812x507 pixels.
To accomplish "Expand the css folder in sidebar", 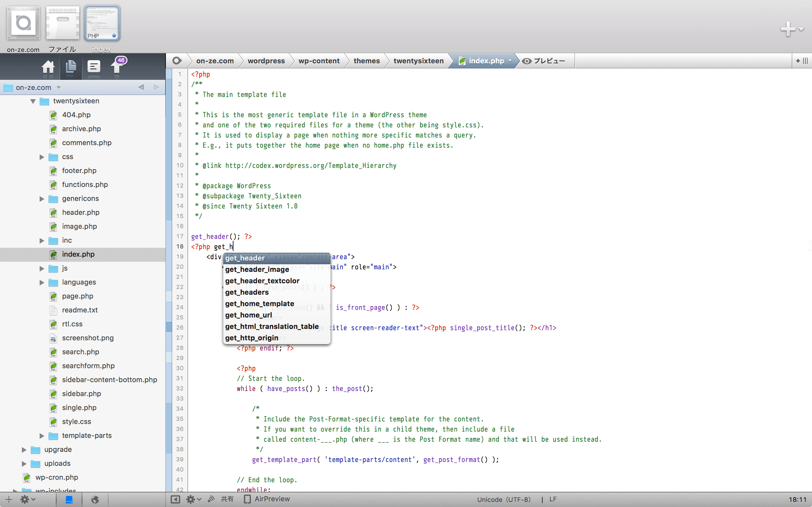I will [42, 157].
